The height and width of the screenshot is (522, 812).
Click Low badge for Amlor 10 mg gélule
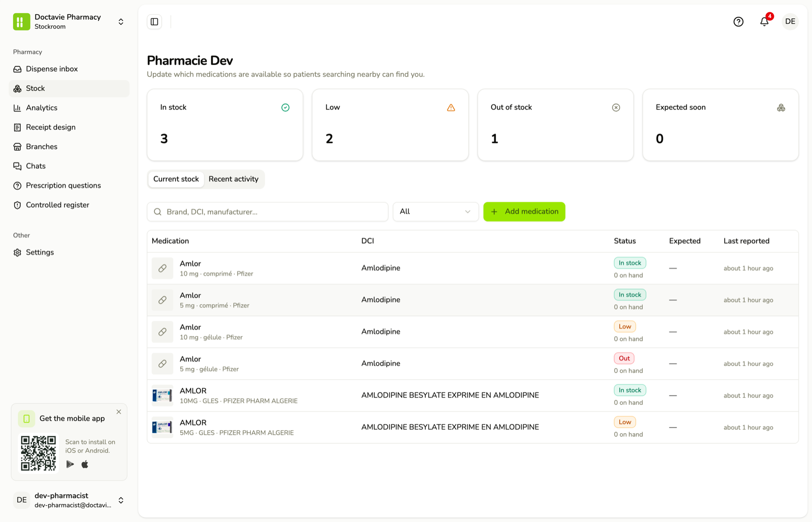pos(625,327)
